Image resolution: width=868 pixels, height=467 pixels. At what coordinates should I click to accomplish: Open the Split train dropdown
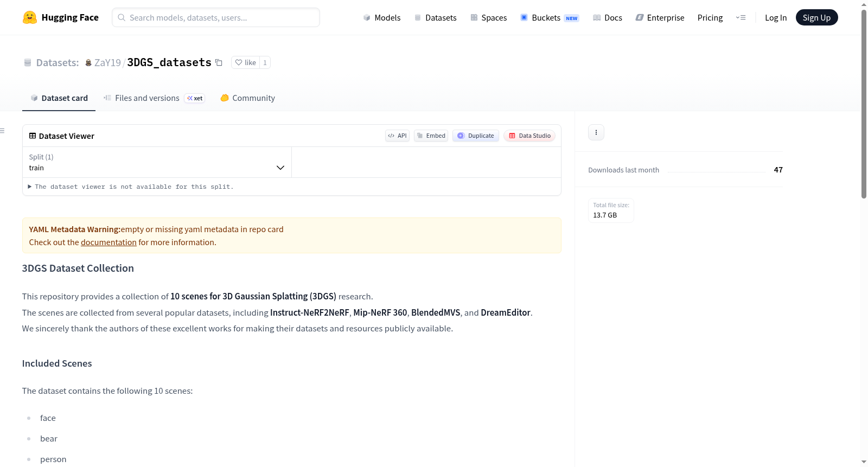157,162
